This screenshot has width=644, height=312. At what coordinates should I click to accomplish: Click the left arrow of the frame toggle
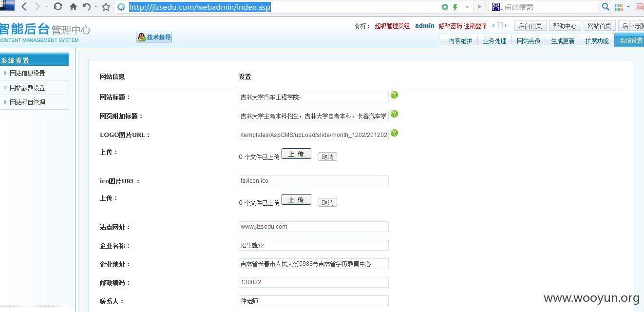[x=493, y=25]
